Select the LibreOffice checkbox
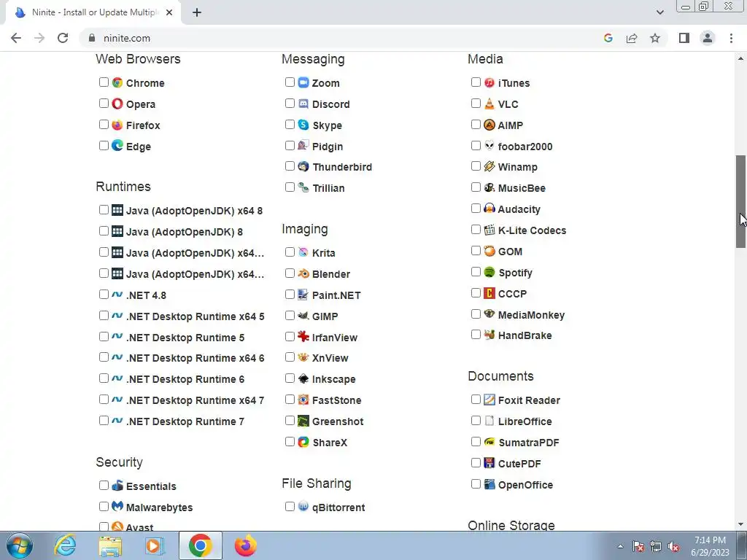 (476, 421)
